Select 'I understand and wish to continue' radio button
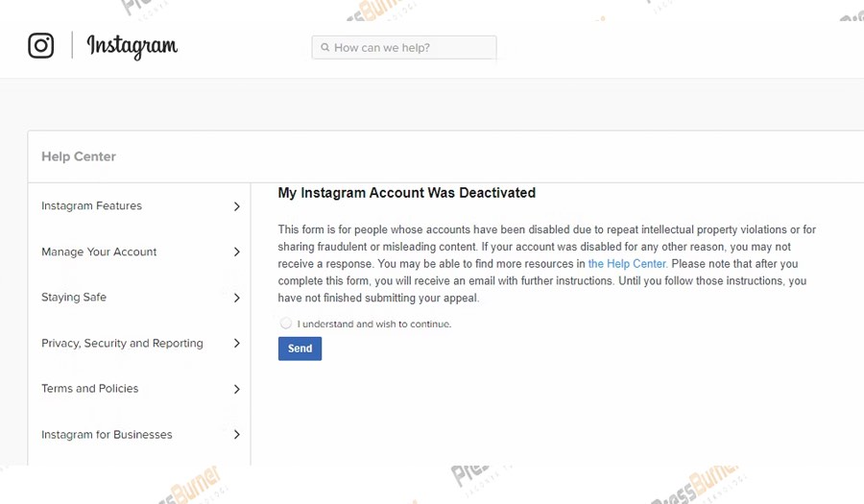 point(286,324)
